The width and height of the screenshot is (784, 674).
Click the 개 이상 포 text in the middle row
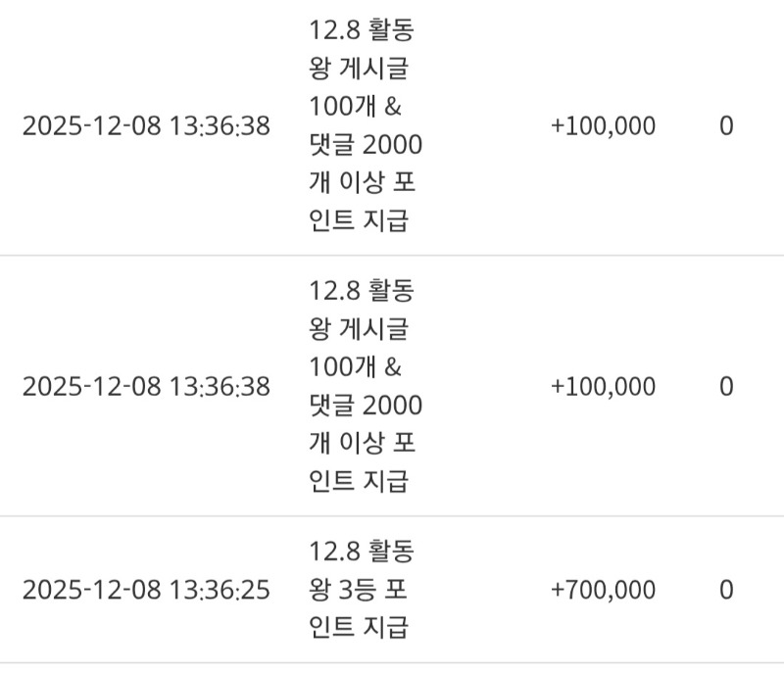pos(362,444)
